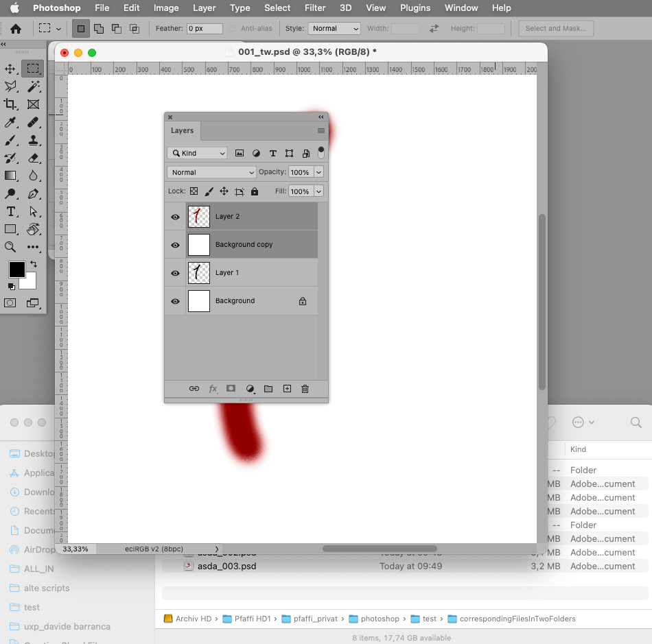Select the Brush tool

click(x=10, y=141)
